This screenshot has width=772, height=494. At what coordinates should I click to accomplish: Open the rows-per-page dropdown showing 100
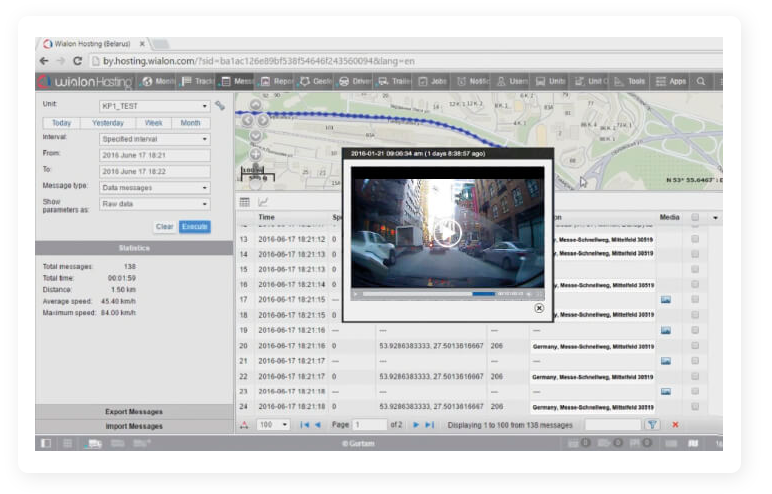(274, 425)
